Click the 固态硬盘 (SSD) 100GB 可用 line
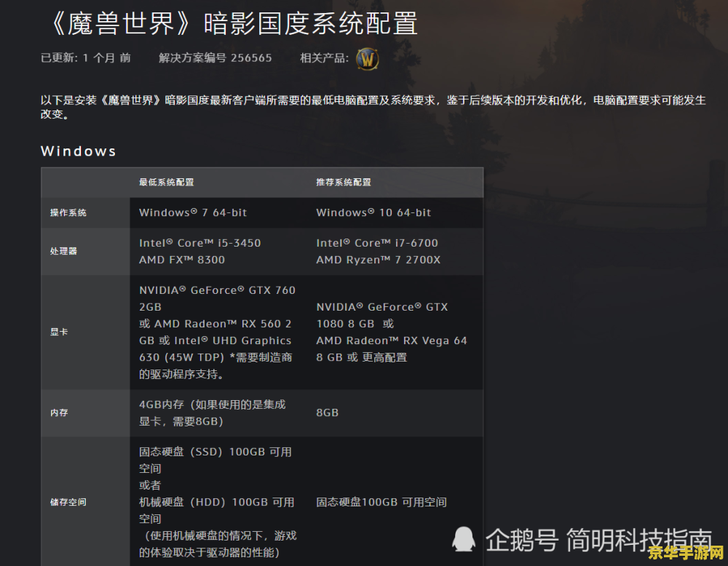Image resolution: width=728 pixels, height=566 pixels. (215, 452)
